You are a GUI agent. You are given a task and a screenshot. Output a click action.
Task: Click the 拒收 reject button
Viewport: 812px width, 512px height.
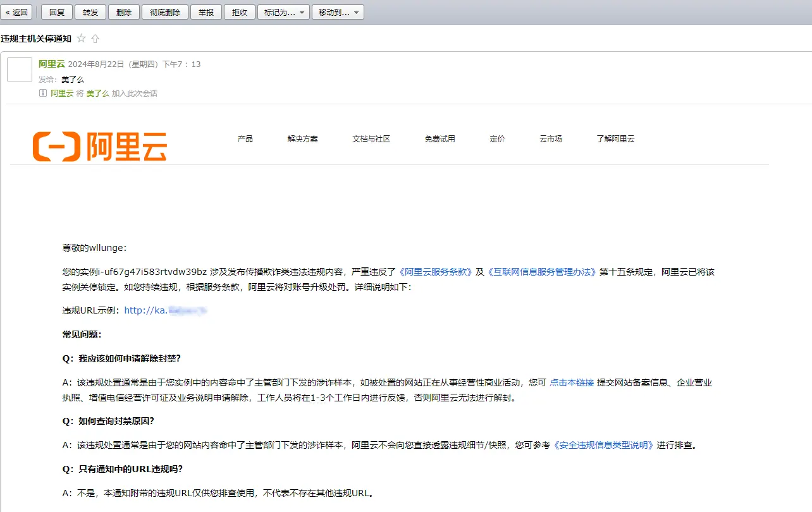coord(240,12)
